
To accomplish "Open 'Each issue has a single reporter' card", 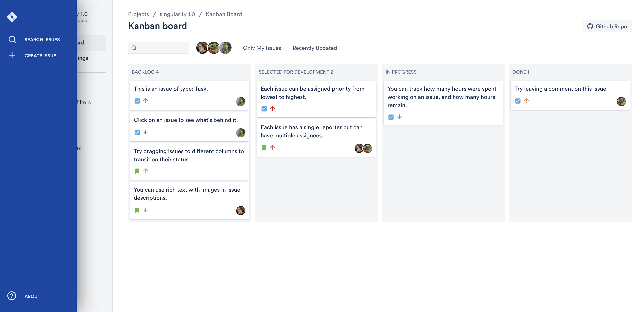I will click(x=316, y=138).
